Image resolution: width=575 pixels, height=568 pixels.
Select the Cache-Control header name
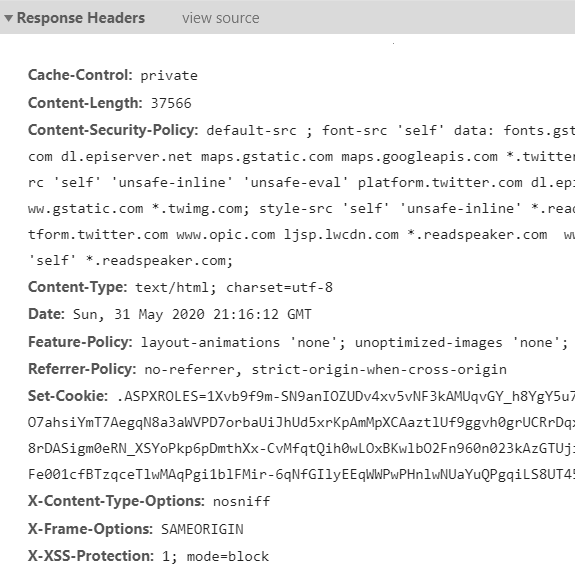[x=80, y=75]
